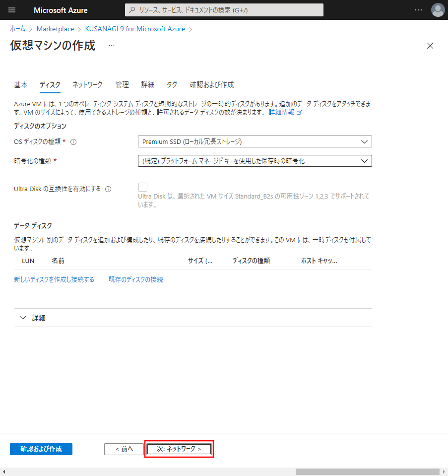Viewport: 448px width, 476px height.
Task: Open the OS ディスクの種類 dropdown
Action: click(x=255, y=142)
